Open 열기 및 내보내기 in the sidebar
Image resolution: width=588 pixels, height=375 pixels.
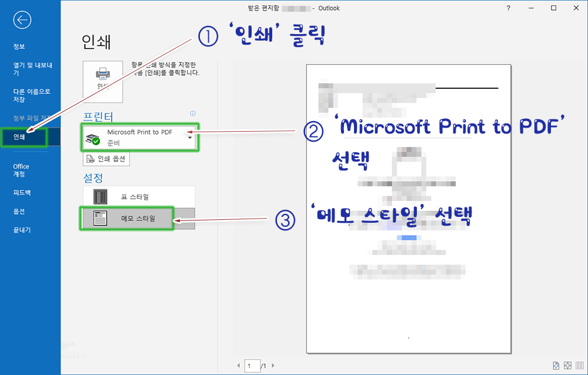(x=32, y=69)
